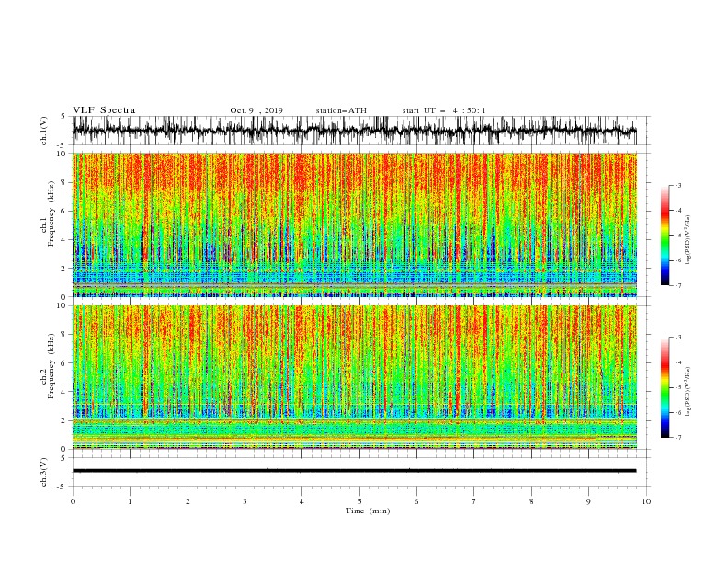728x563 pixels.
Task: Click the "ch.2 Frequency (kHz)" axis label
Action: [x=48, y=366]
